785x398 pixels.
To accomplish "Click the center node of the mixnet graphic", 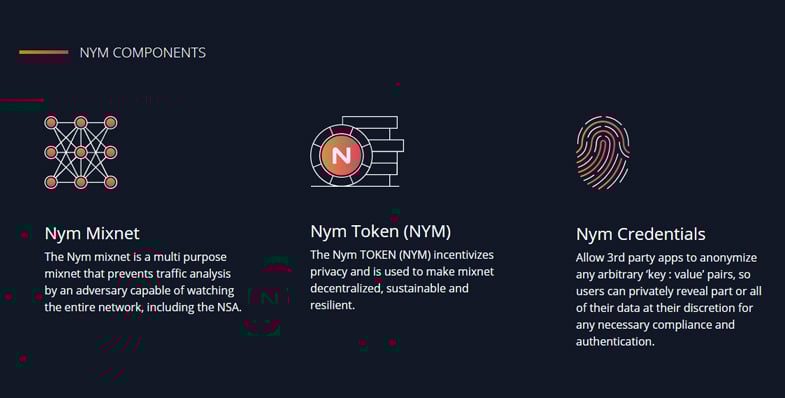I will click(81, 152).
